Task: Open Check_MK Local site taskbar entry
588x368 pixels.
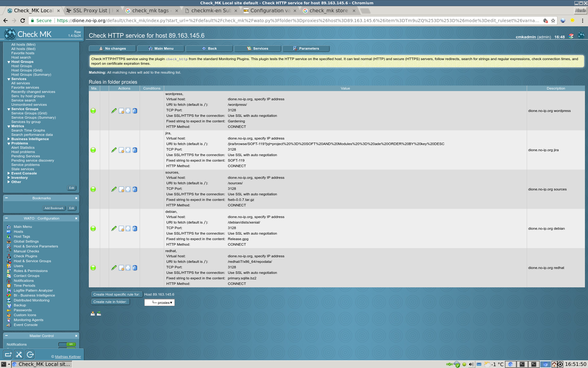Action: click(42, 364)
